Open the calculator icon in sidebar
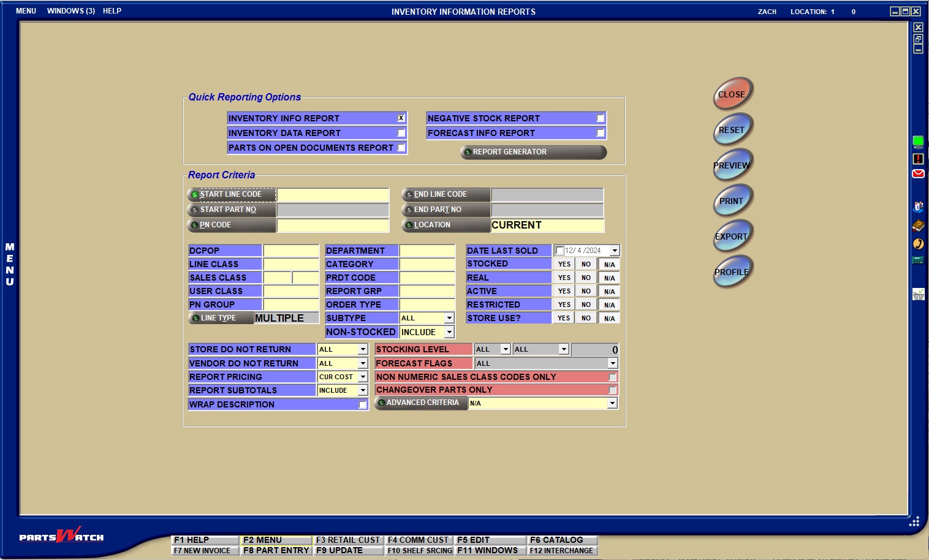 918,260
